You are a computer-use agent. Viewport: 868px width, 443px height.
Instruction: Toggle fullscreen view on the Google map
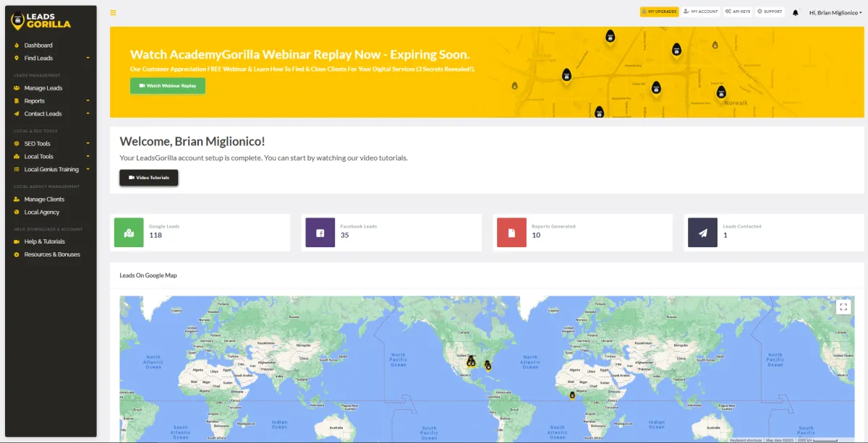pyautogui.click(x=843, y=307)
